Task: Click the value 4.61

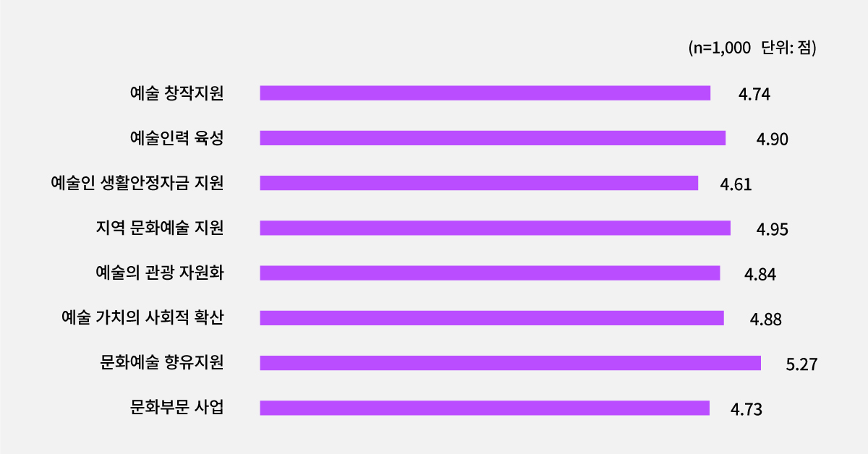Action: 736,184
